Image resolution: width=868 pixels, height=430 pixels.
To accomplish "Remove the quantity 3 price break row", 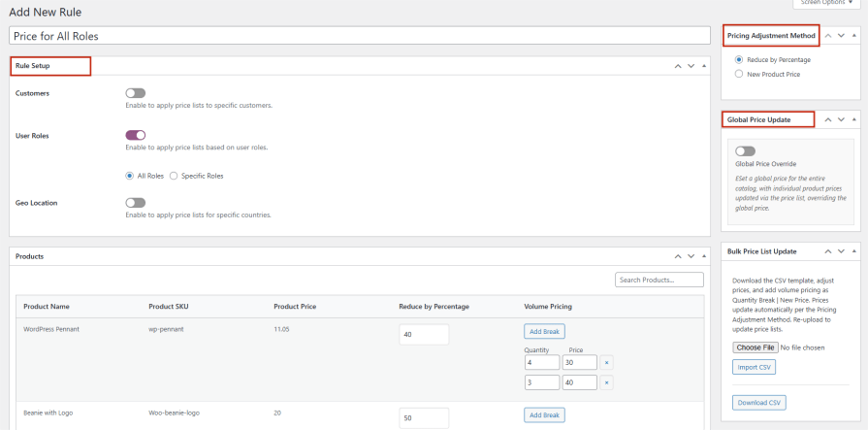I will pyautogui.click(x=607, y=382).
